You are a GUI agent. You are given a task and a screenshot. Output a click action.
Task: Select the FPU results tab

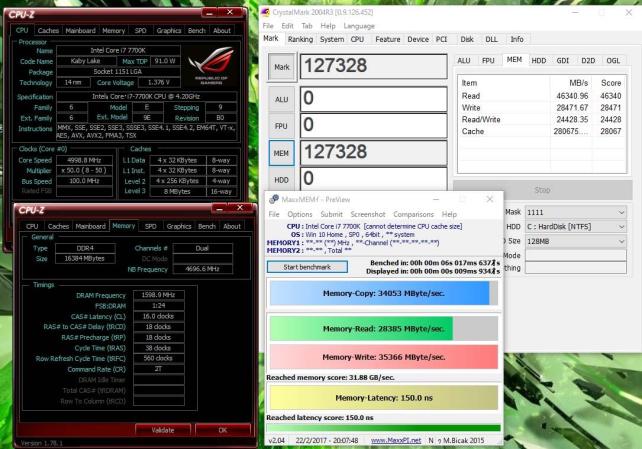(488, 61)
